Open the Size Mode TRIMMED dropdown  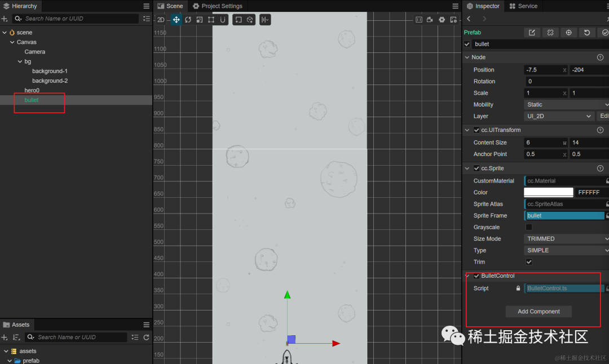click(x=566, y=239)
